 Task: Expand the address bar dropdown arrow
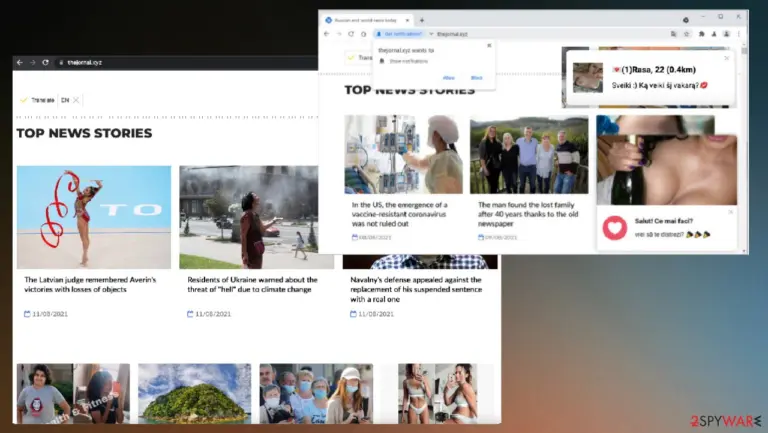pos(431,34)
